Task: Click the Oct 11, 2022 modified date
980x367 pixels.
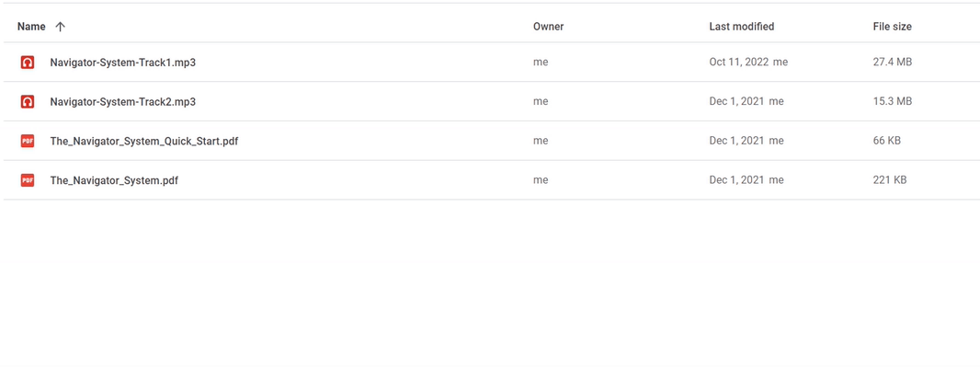Action: (x=739, y=62)
